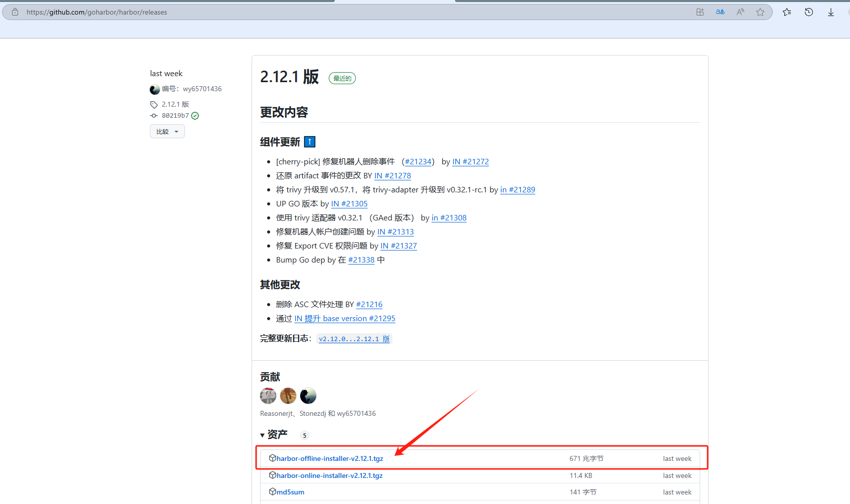The width and height of the screenshot is (850, 504).
Task: Click the site lock icon in address bar
Action: click(x=15, y=12)
